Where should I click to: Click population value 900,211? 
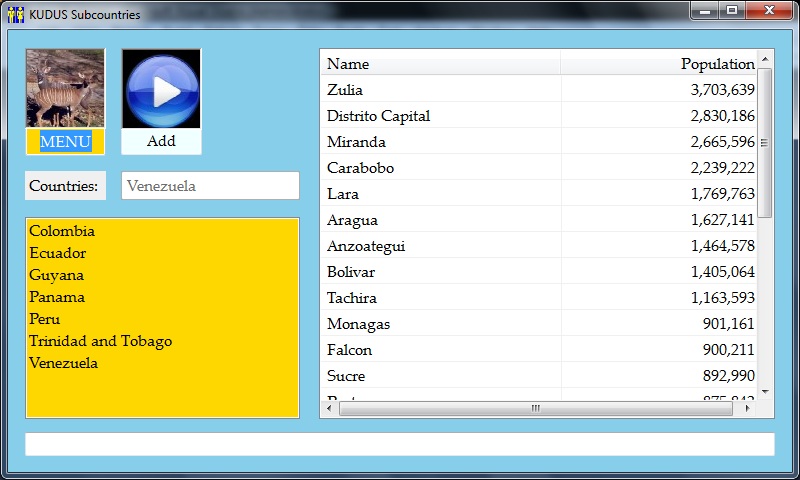[729, 350]
